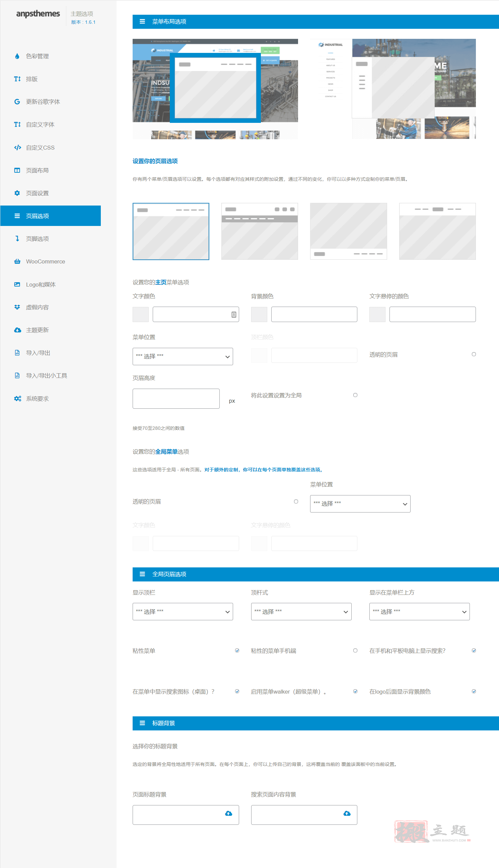Click the shopping basket icon for WooCommerce
The image size is (499, 868).
(17, 262)
